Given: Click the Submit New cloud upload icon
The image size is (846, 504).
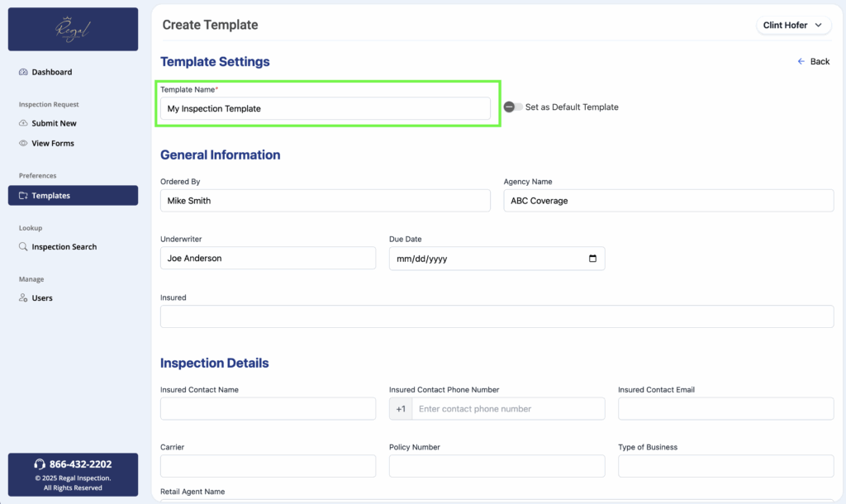Looking at the screenshot, I should coord(23,123).
